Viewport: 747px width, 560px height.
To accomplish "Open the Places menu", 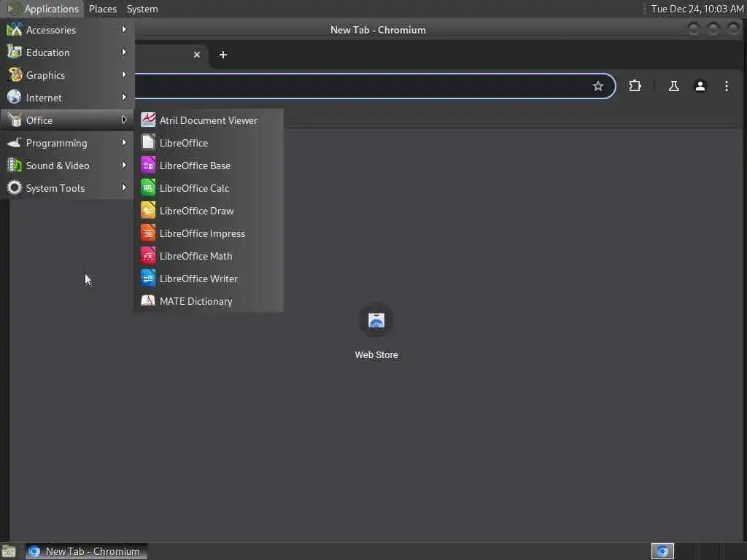I will [103, 9].
